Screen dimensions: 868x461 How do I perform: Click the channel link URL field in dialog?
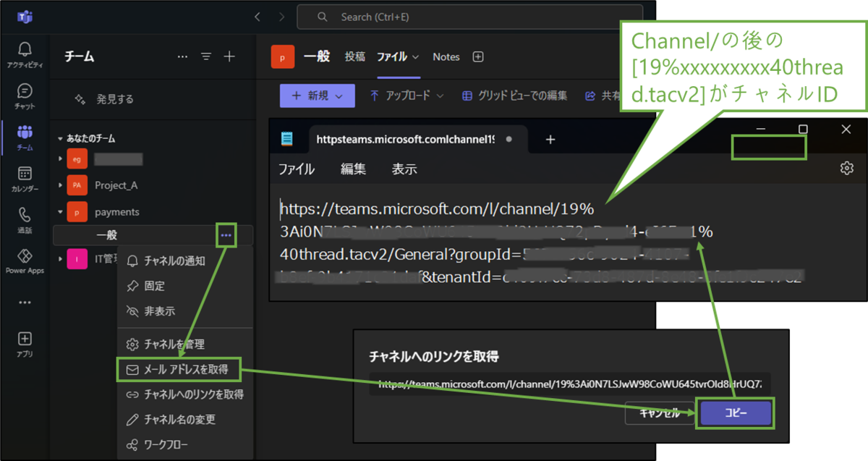(570, 384)
